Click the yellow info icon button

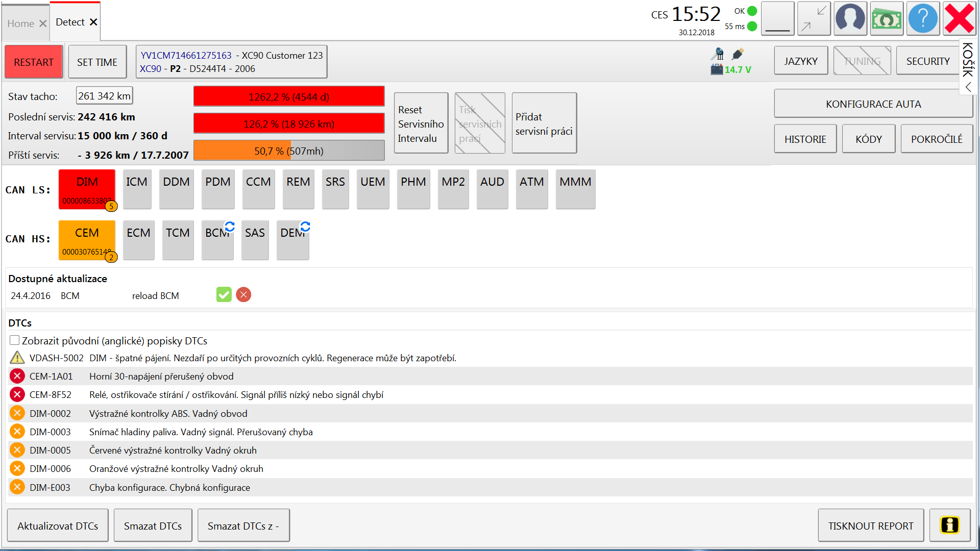[x=949, y=525]
